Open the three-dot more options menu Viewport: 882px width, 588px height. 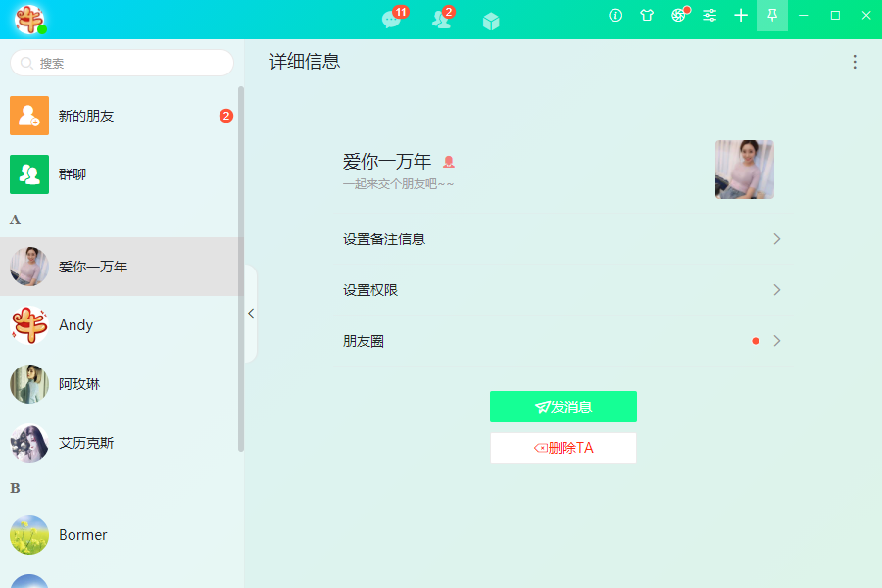click(855, 62)
